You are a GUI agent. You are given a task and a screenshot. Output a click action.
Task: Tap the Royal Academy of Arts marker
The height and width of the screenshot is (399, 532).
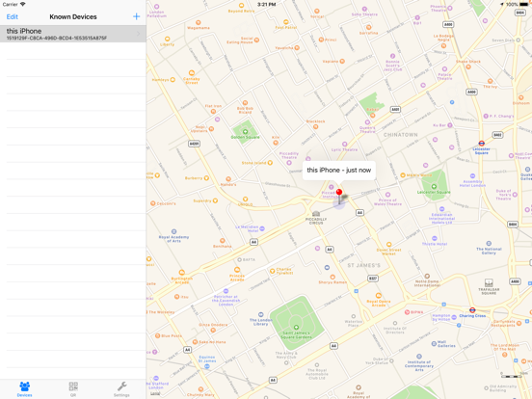point(173,231)
